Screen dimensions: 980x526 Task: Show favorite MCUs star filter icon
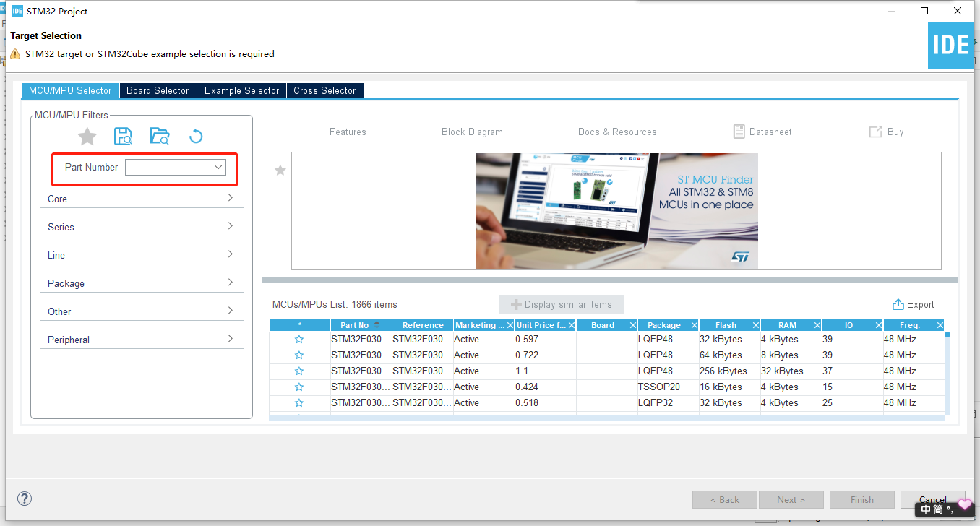[87, 136]
